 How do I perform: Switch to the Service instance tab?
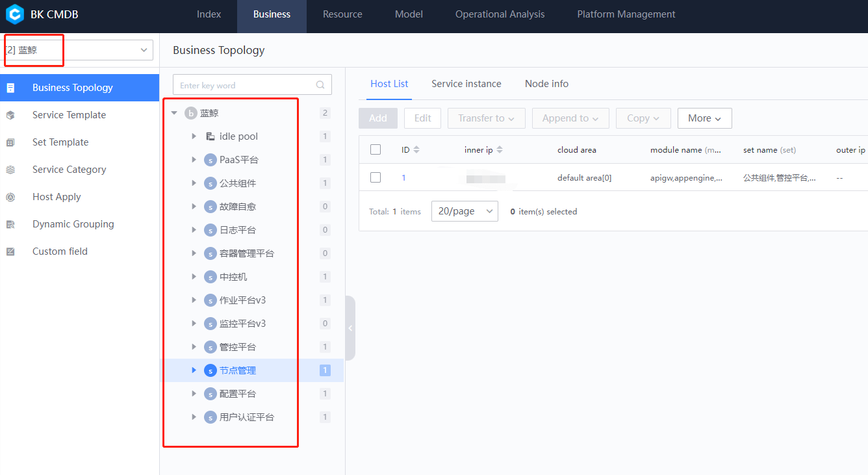click(466, 84)
